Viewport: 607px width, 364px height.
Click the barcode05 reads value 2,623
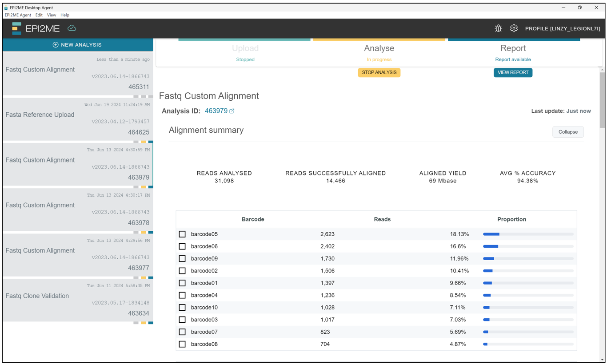pyautogui.click(x=327, y=234)
